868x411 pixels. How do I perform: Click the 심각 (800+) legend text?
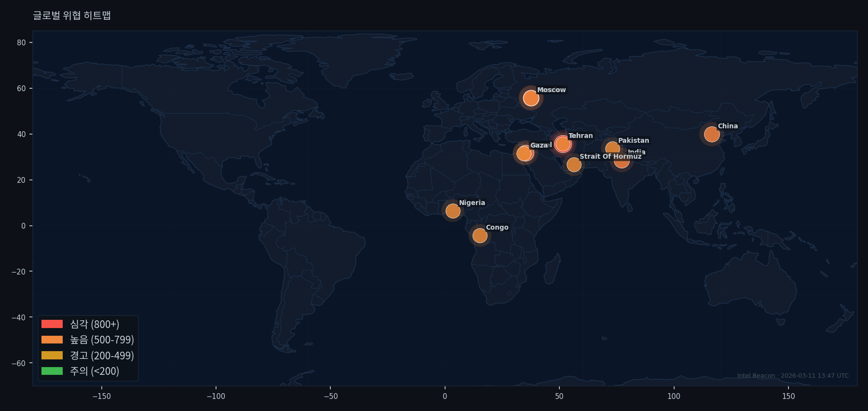[95, 324]
